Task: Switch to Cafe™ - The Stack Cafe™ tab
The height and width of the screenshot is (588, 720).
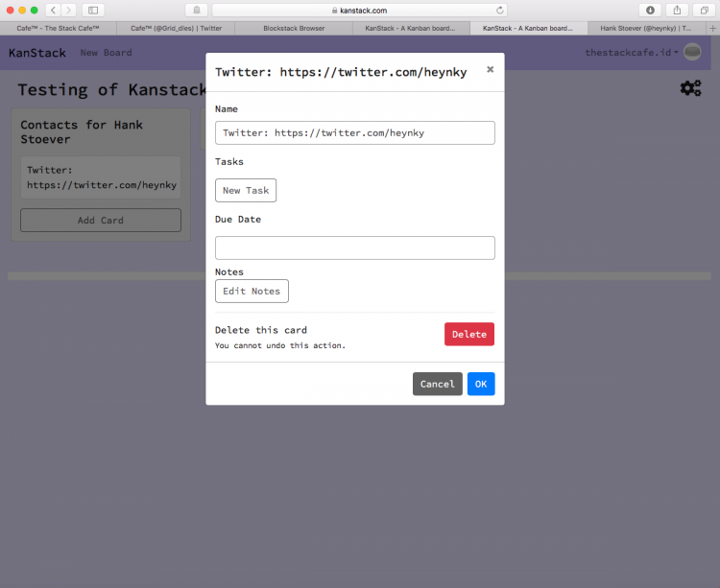Action: (x=58, y=29)
